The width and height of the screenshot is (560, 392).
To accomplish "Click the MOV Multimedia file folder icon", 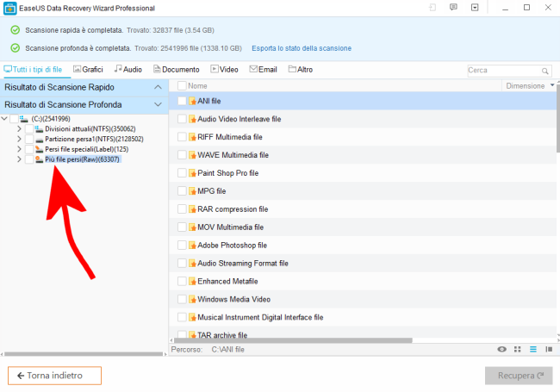I will (192, 227).
